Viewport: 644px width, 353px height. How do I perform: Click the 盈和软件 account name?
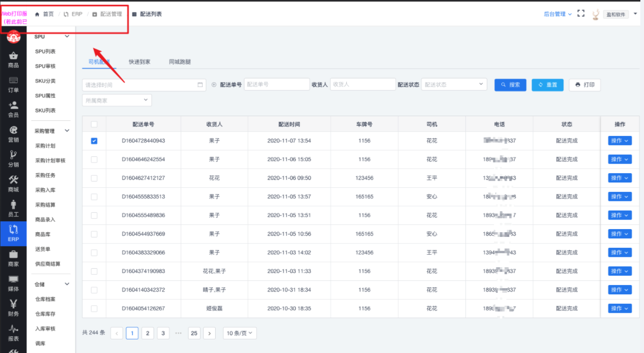coord(615,15)
